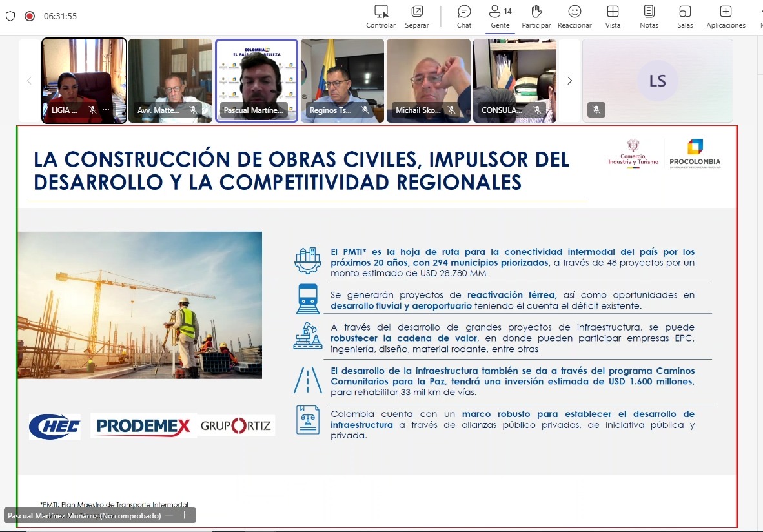Select LIGIA participant video tile
Screen dimensions: 763x532
click(x=84, y=80)
